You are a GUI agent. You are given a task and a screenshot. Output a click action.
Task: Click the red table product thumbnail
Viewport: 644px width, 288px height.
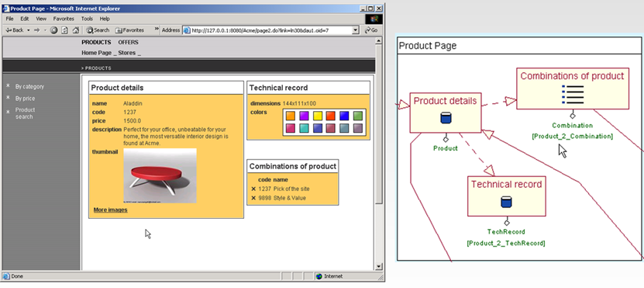[x=160, y=175]
